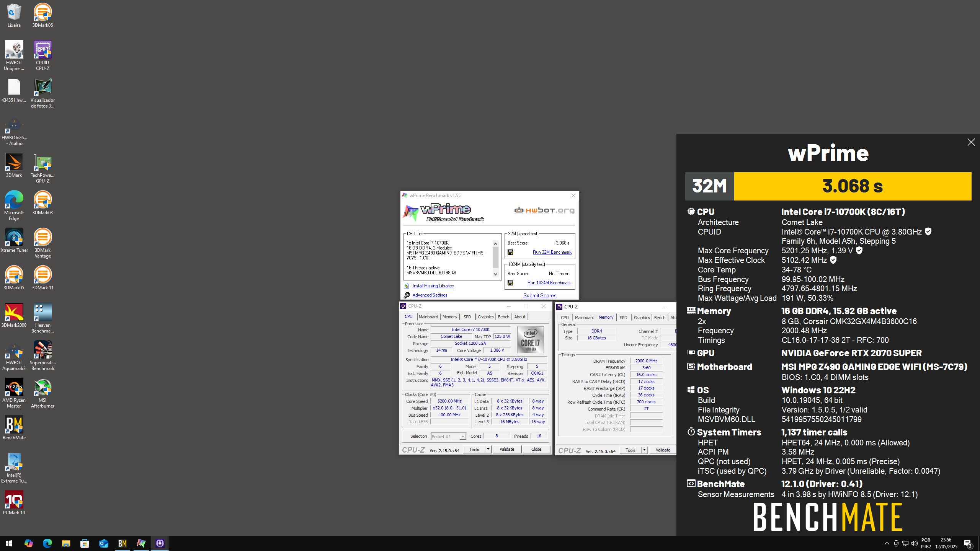Click the Submit Scores link in wPrime
Viewport: 980px width, 551px height.
coord(540,295)
